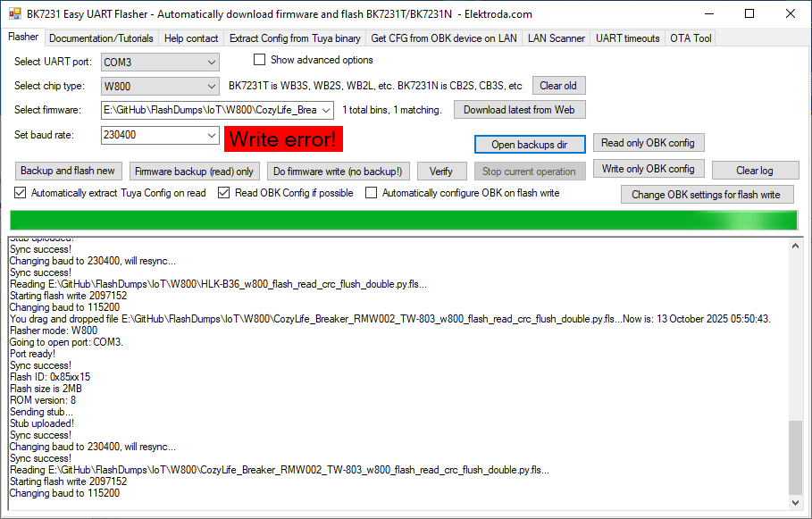
Task: Click Stop current operation button
Action: click(x=529, y=172)
